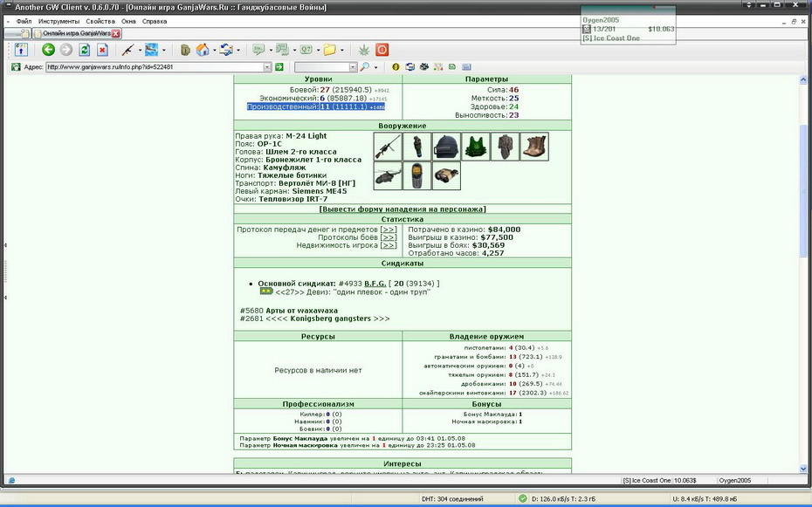Click the green go arrow beside address
812x507 pixels.
coord(279,66)
